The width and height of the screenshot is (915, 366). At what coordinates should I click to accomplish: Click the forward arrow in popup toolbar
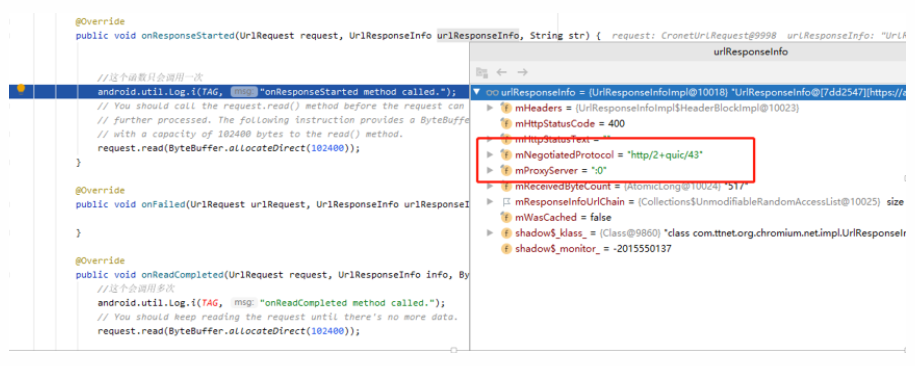(x=522, y=72)
